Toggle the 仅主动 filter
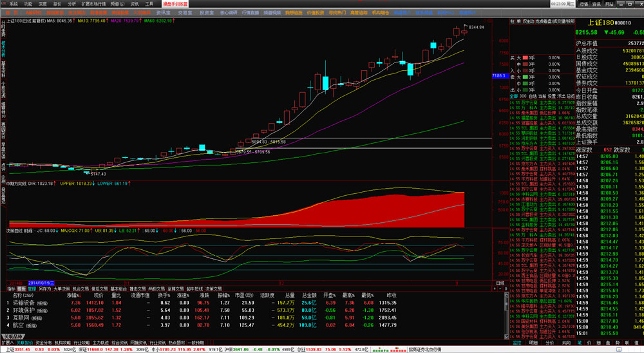 point(528,21)
